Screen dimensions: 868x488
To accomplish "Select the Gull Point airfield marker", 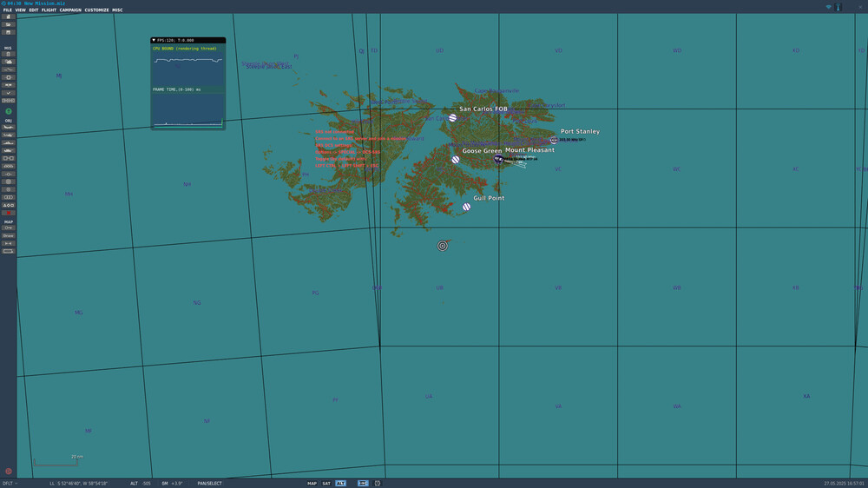I will [467, 208].
